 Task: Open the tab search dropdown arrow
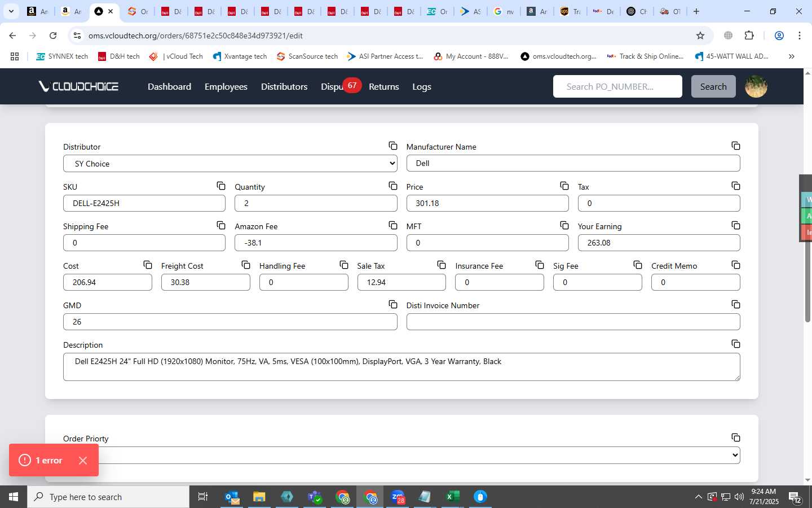[x=11, y=11]
